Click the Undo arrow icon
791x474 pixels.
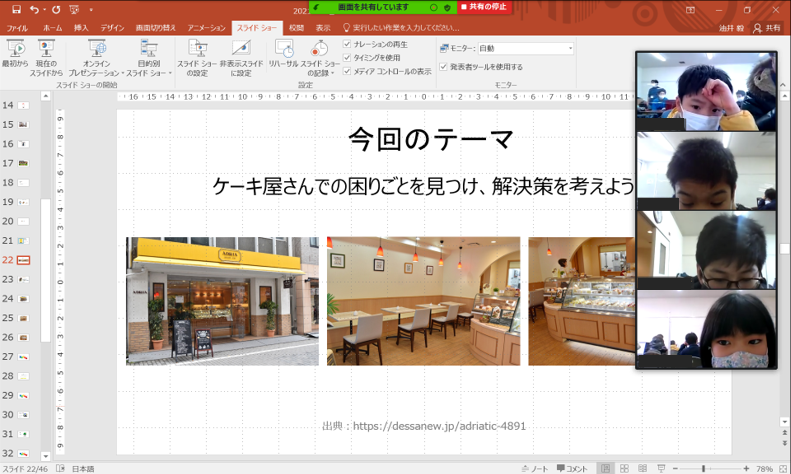point(34,9)
